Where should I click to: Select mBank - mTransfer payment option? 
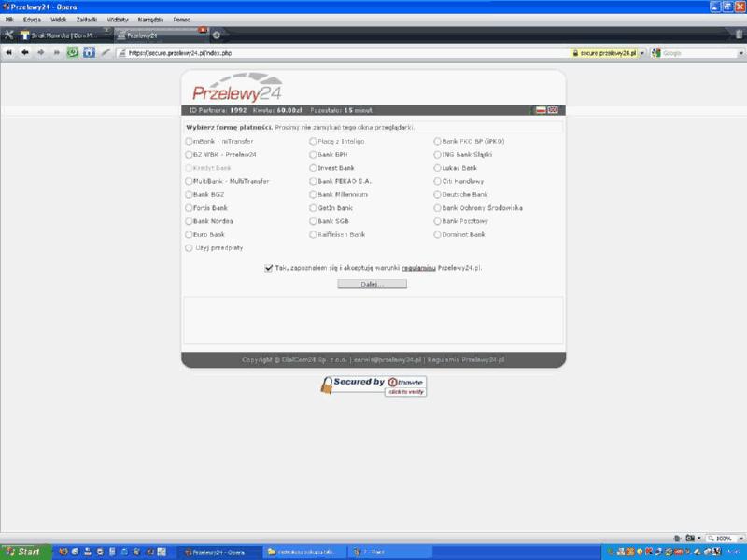coord(190,142)
